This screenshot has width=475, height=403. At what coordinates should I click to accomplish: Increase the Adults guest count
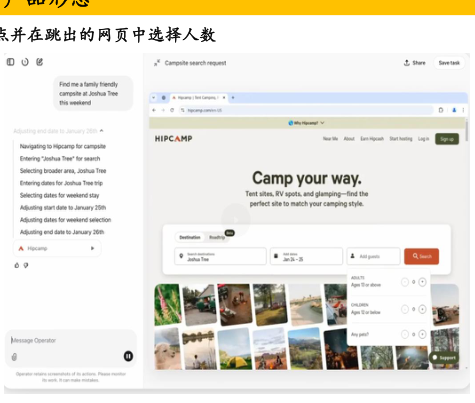coord(422,282)
